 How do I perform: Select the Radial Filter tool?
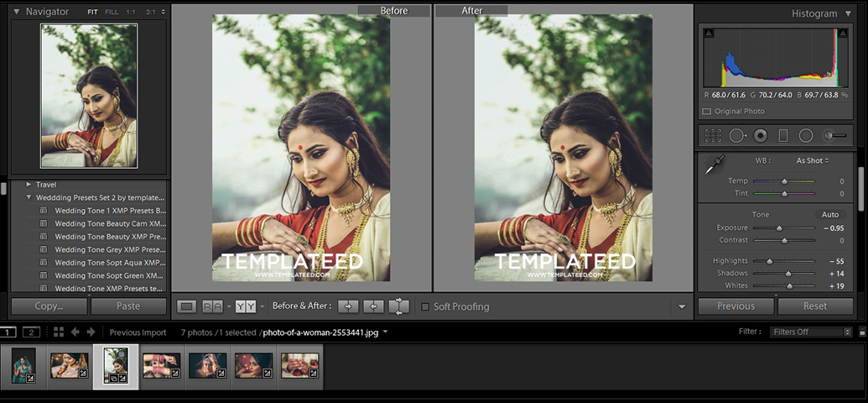[805, 135]
